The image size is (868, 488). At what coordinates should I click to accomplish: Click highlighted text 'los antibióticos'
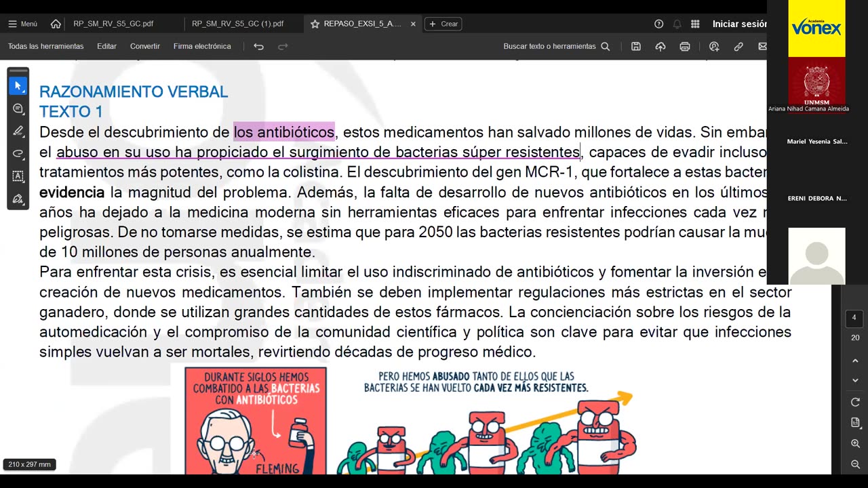pyautogui.click(x=284, y=131)
